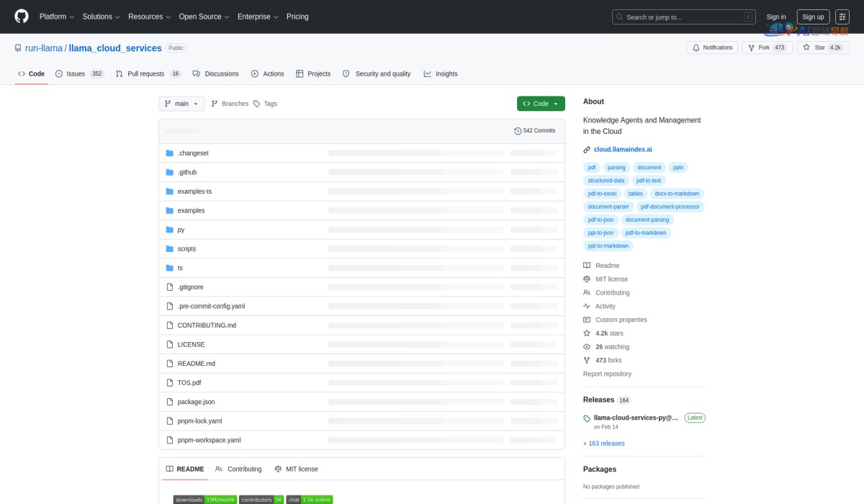Open the examples-ts folder
Image resolution: width=864 pixels, height=504 pixels.
pyautogui.click(x=194, y=192)
